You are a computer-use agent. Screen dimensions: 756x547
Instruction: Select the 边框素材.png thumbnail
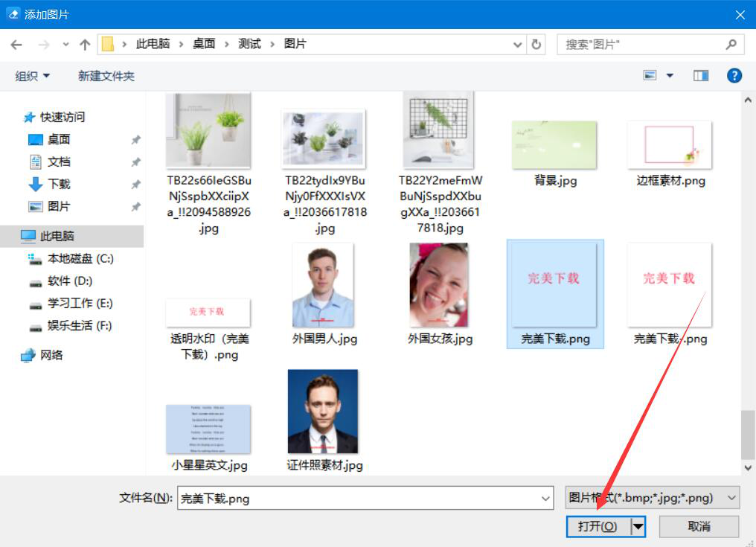click(x=670, y=144)
